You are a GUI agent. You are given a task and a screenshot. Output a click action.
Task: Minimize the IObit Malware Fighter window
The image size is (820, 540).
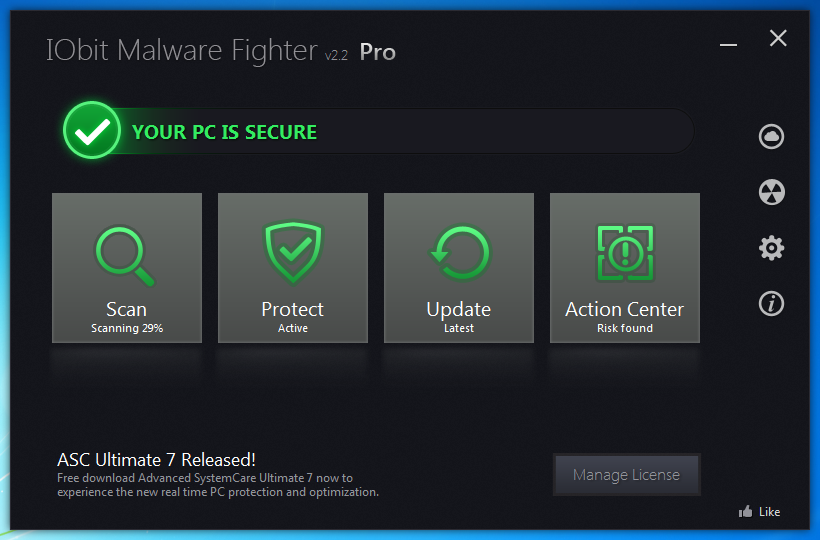click(728, 45)
